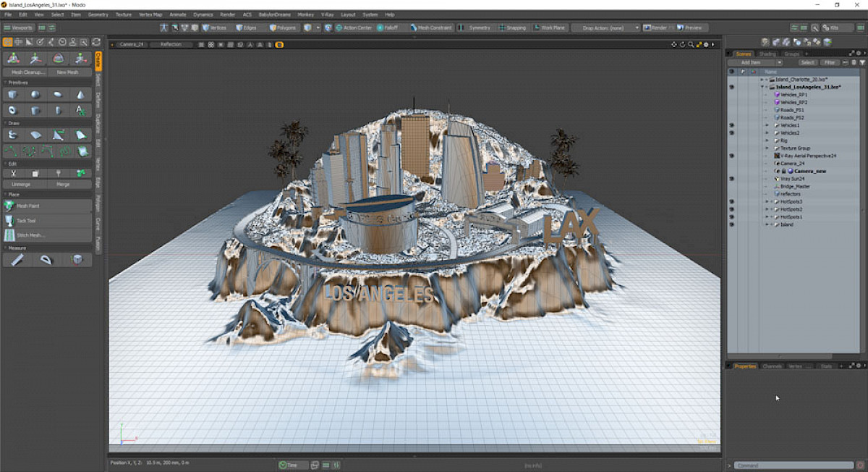Viewport: 868px width, 472px height.
Task: Select the Cube primitive tool
Action: 13,95
